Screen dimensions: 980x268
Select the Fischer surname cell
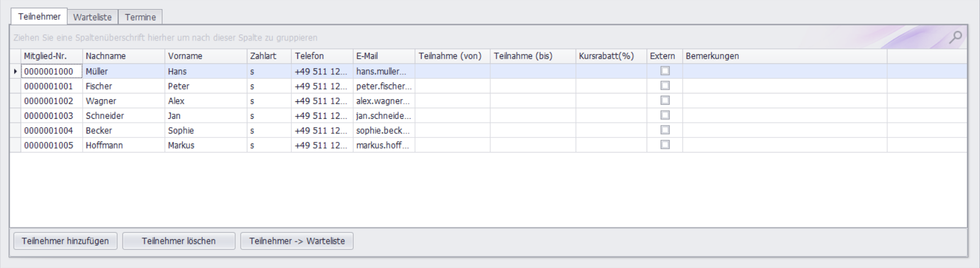pyautogui.click(x=123, y=86)
